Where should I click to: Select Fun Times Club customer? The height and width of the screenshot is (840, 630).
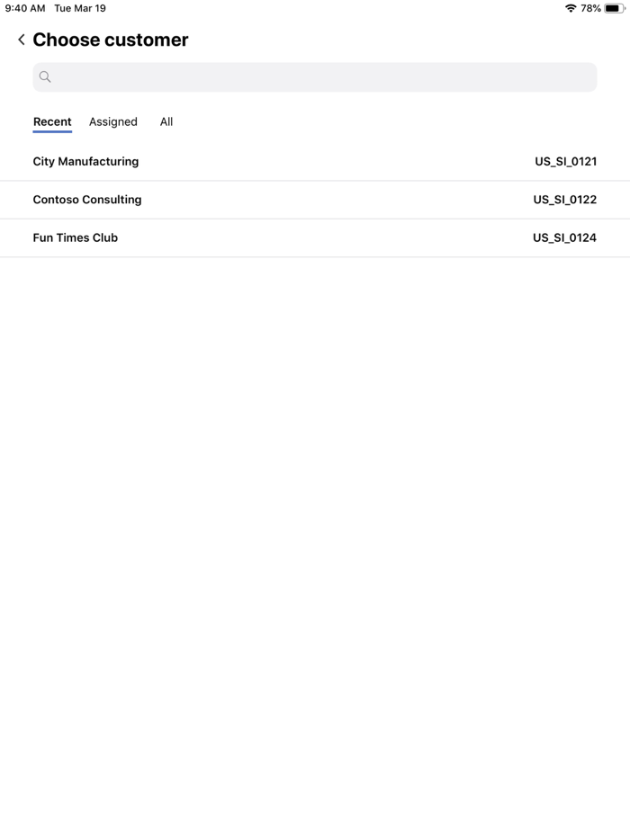click(75, 237)
